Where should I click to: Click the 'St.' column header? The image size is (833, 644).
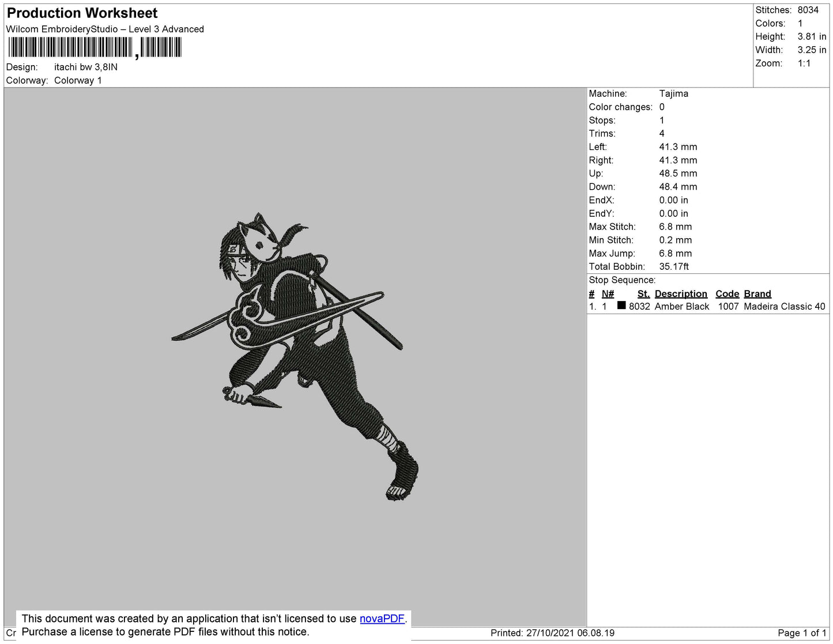tap(643, 294)
